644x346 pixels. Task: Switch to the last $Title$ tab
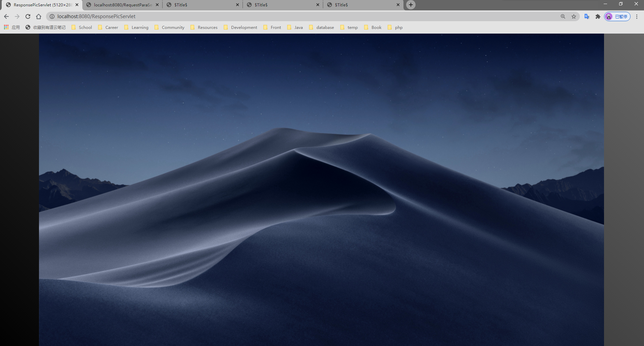363,5
